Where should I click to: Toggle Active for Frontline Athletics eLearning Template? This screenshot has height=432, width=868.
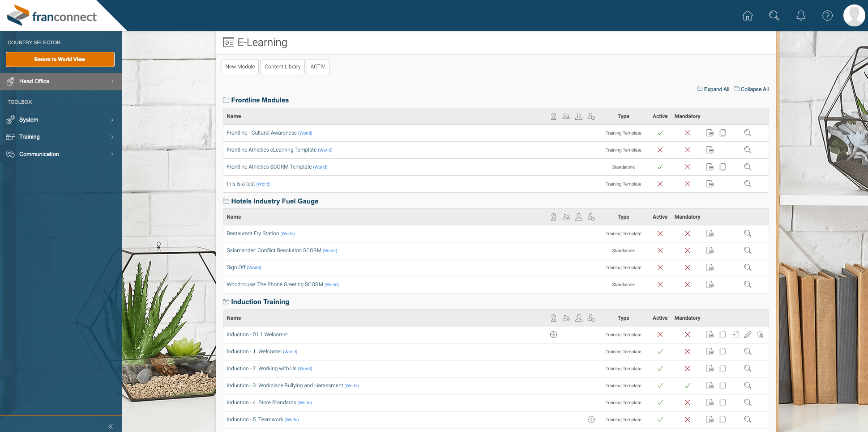660,150
